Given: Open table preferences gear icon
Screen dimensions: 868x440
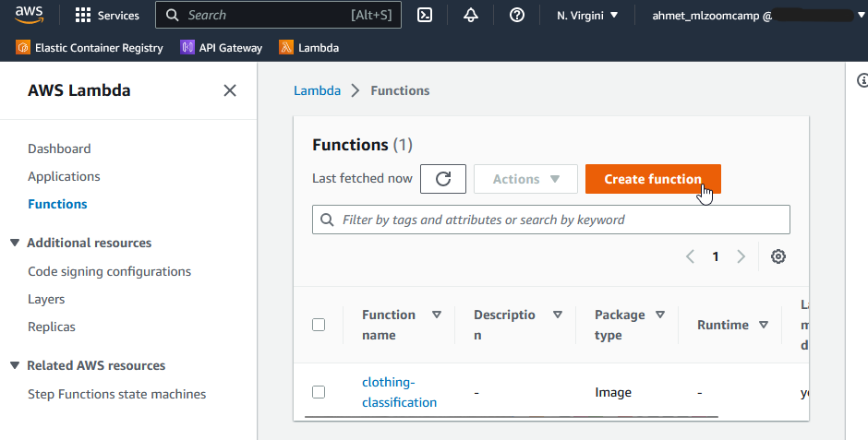Looking at the screenshot, I should pos(778,256).
